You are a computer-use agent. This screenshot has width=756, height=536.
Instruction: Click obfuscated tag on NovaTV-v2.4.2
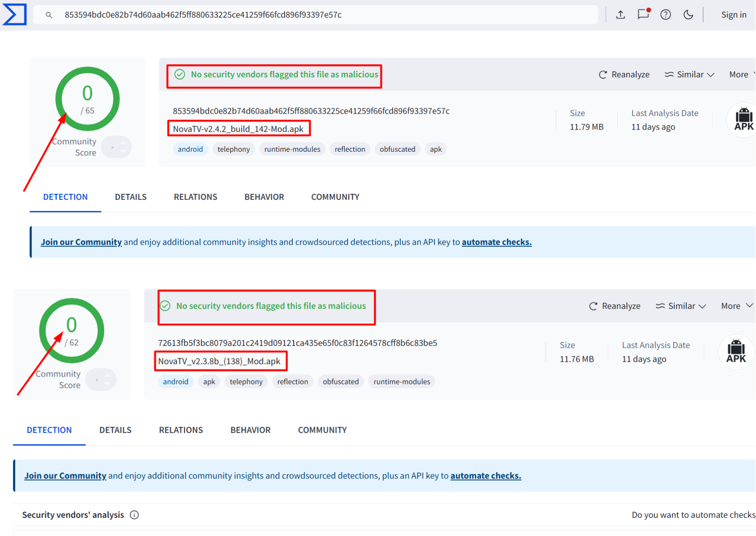click(x=397, y=149)
